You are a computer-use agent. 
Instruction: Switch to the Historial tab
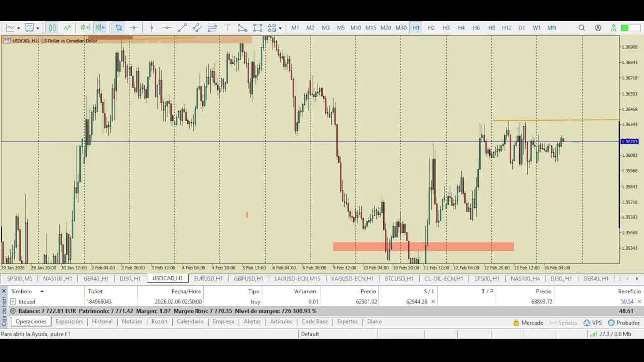102,322
